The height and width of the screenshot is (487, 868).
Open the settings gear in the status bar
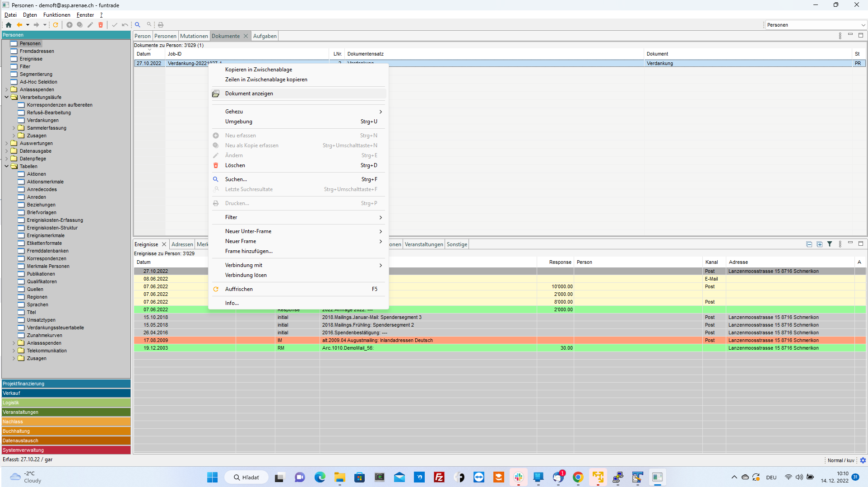[x=863, y=460]
